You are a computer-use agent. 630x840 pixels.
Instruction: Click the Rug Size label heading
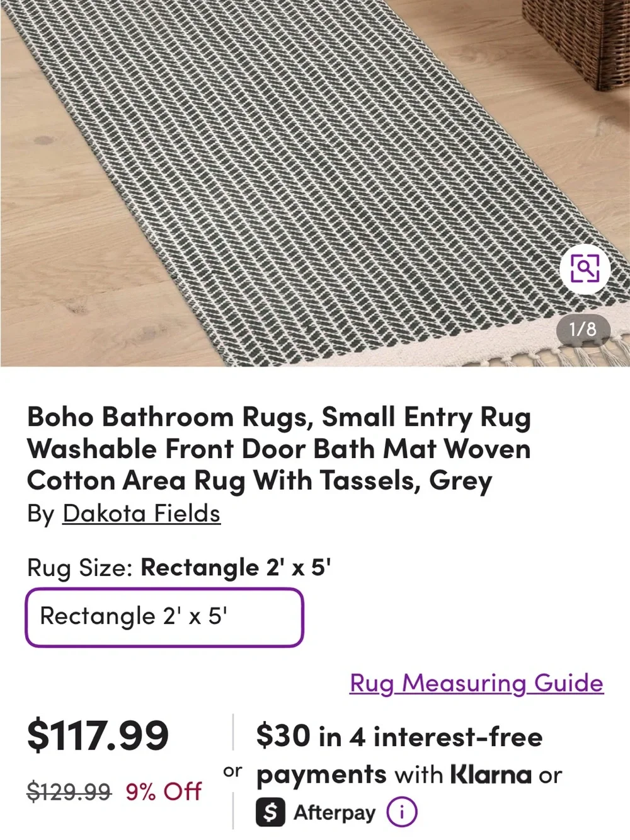tap(79, 568)
